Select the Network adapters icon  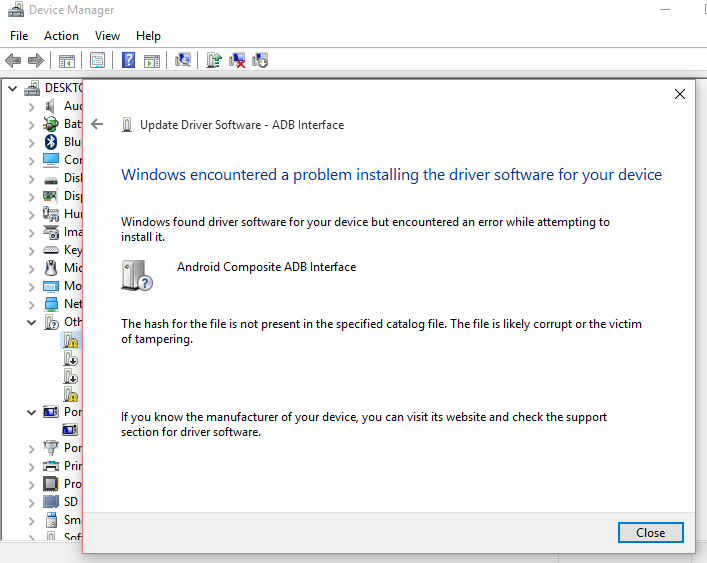(51, 304)
